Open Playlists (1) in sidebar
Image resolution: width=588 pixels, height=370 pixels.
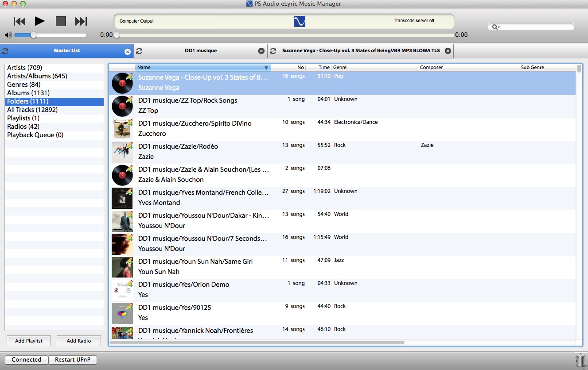[54, 118]
